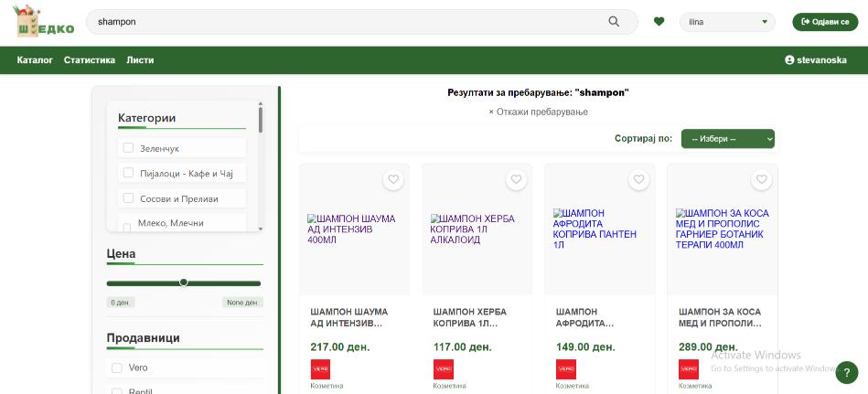Check the Зеленчук category checkbox
Screen dimensions: 868x394
pyautogui.click(x=129, y=148)
